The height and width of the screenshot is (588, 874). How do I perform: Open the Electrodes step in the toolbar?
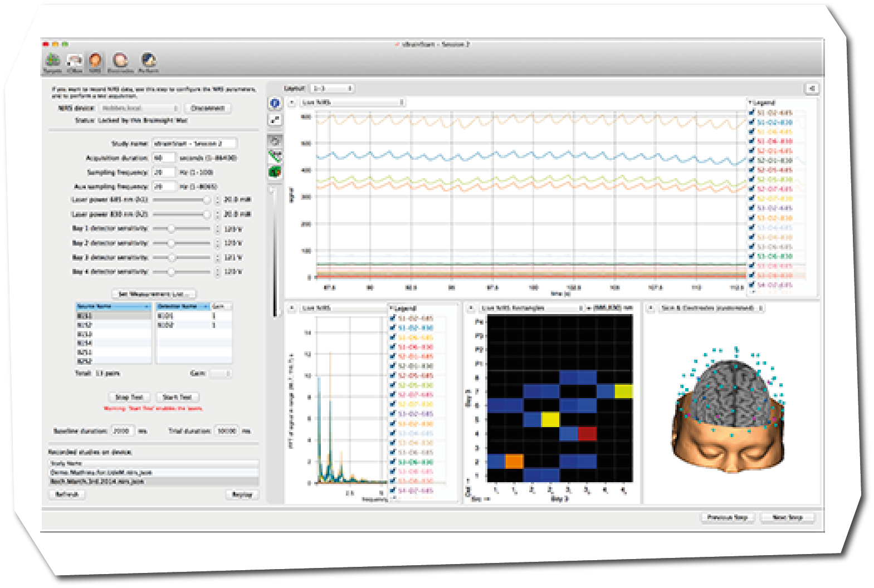pos(120,63)
